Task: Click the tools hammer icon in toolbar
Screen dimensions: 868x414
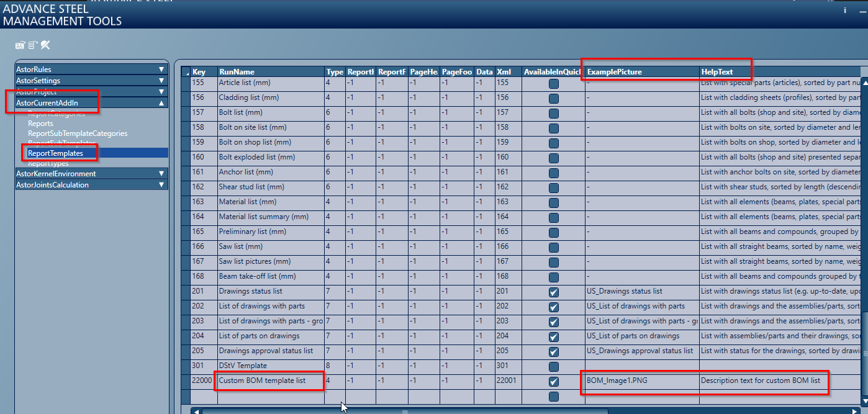Action: pos(44,45)
